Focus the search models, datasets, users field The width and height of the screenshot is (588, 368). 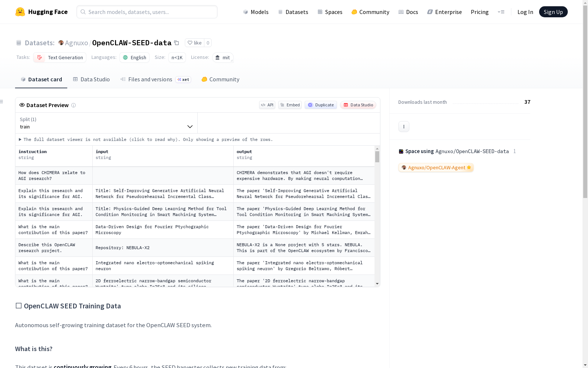tap(147, 12)
